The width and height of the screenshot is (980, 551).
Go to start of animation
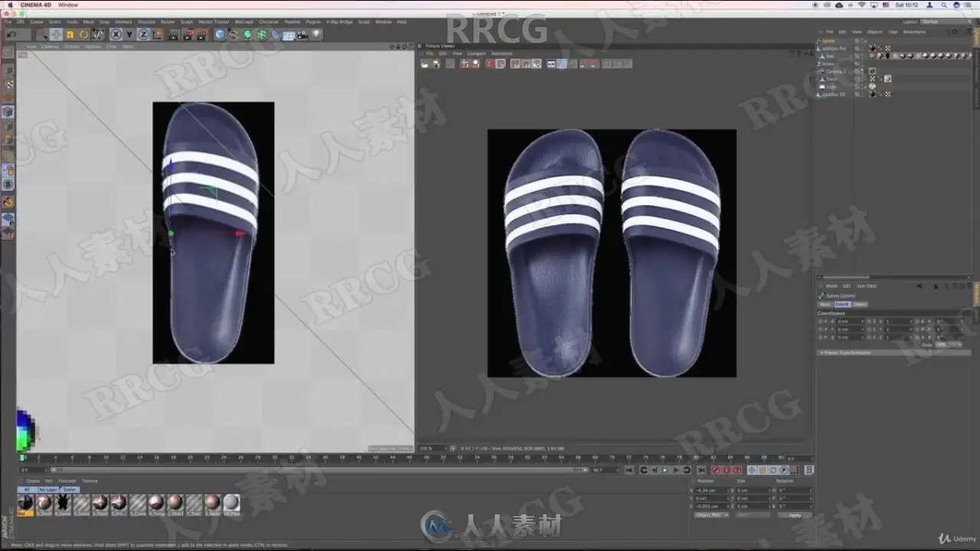coord(629,470)
